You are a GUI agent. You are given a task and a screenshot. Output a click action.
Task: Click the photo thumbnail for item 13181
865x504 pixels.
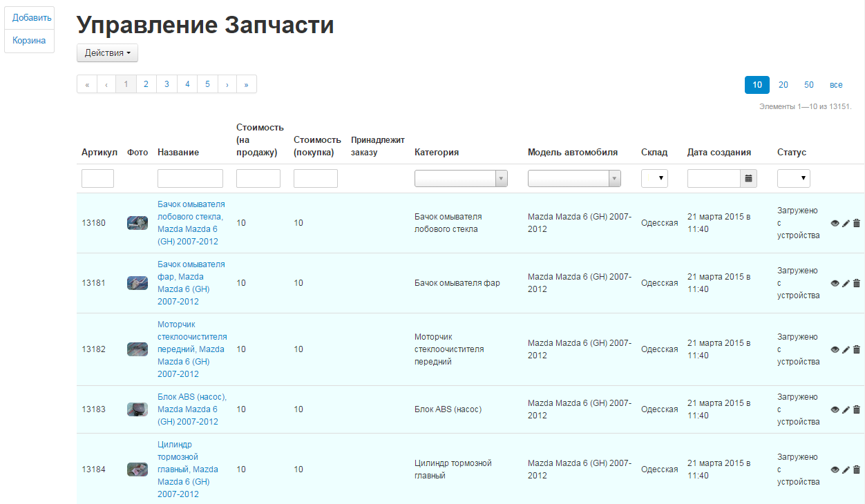click(137, 283)
